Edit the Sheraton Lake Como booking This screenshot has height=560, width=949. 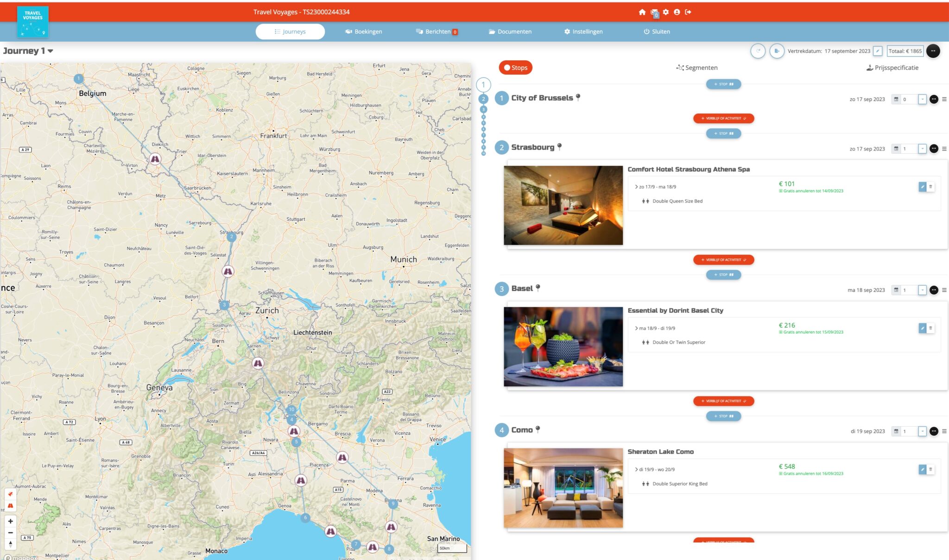[923, 469]
